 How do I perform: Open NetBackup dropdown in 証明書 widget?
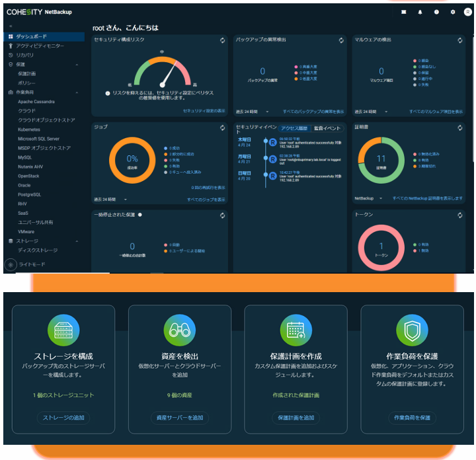pyautogui.click(x=368, y=198)
